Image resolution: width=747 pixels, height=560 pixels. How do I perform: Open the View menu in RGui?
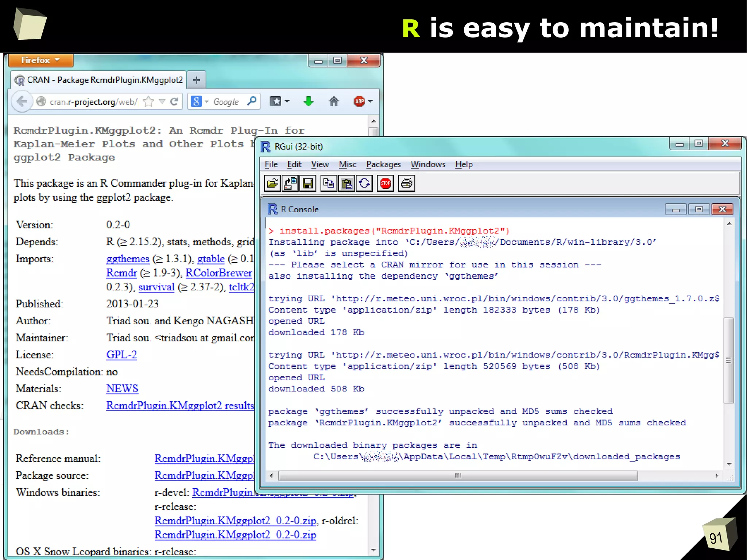pyautogui.click(x=320, y=165)
